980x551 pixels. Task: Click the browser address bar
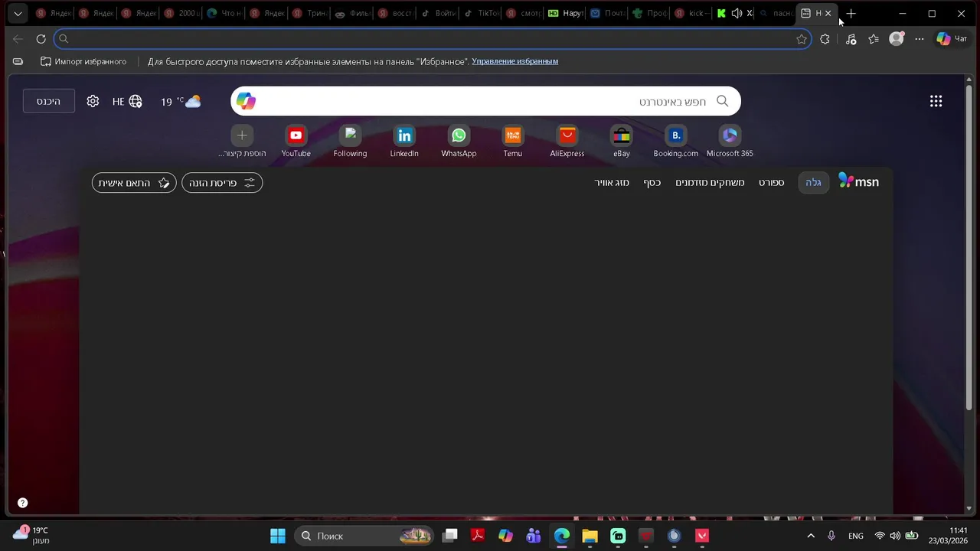[x=433, y=39]
